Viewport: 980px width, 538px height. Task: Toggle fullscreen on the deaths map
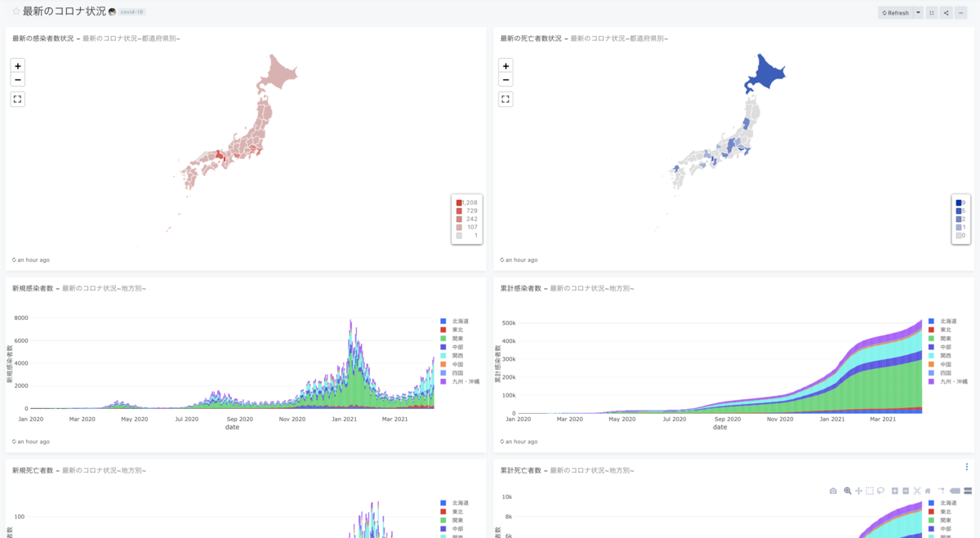tap(506, 99)
